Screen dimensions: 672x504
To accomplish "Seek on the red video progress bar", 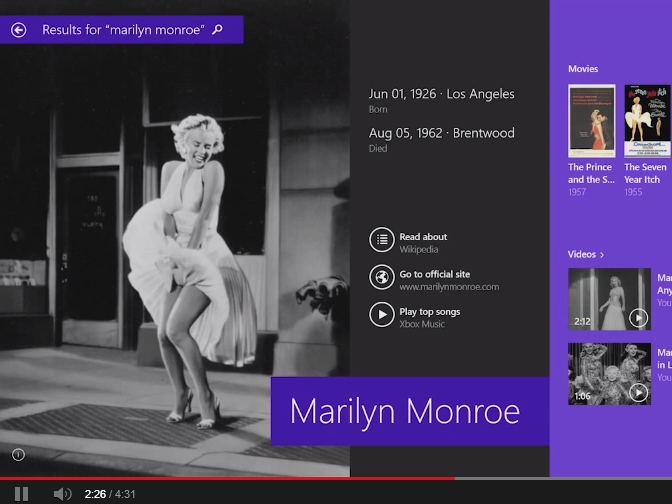I will click(x=227, y=478).
